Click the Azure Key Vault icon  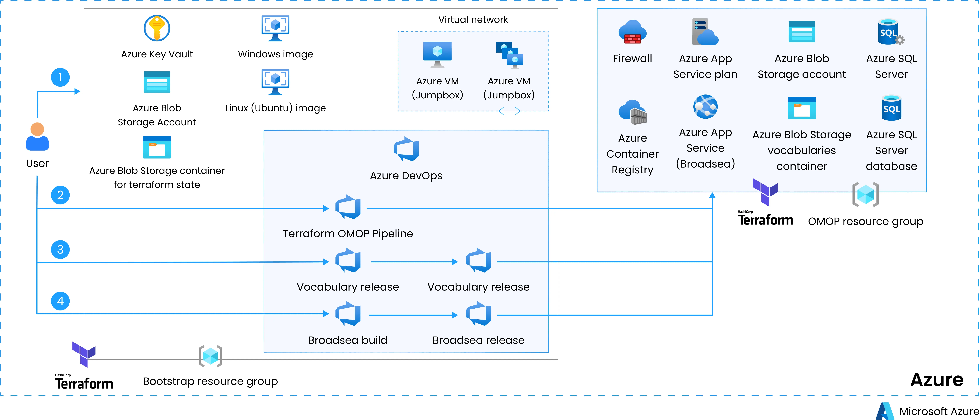(157, 28)
